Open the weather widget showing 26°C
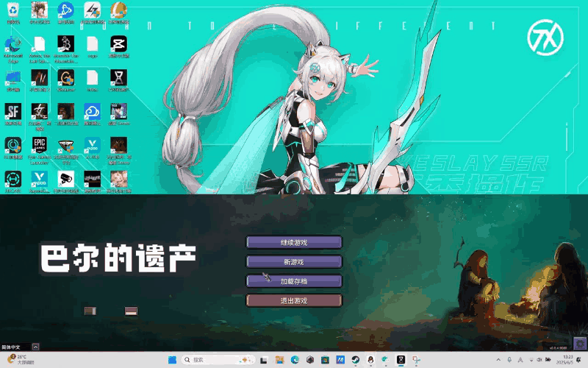Image resolution: width=588 pixels, height=368 pixels. 21,359
